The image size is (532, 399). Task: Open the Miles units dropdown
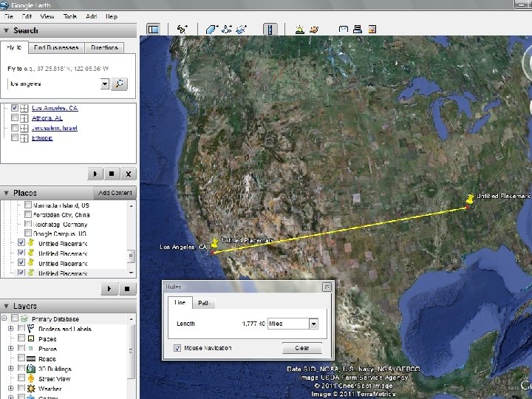pyautogui.click(x=313, y=324)
